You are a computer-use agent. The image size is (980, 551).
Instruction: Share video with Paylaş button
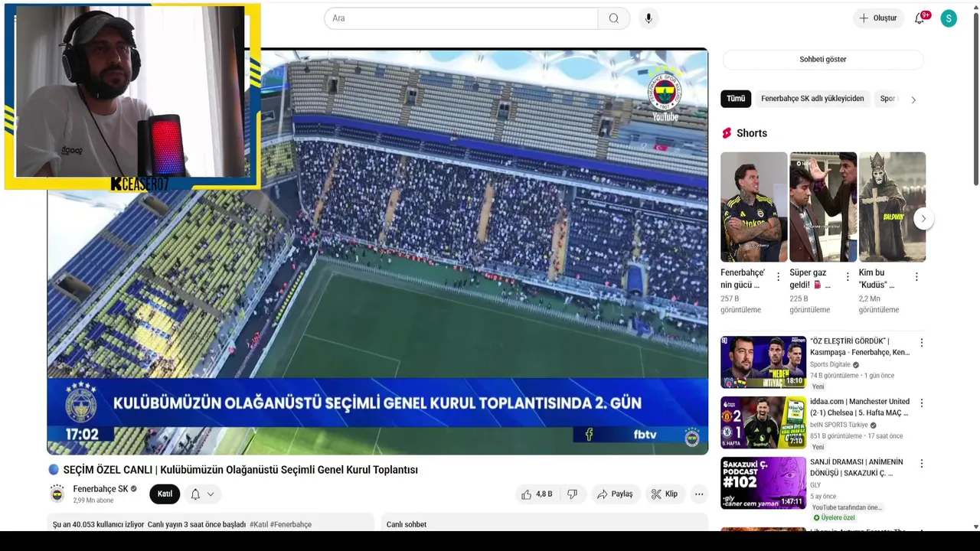[615, 494]
